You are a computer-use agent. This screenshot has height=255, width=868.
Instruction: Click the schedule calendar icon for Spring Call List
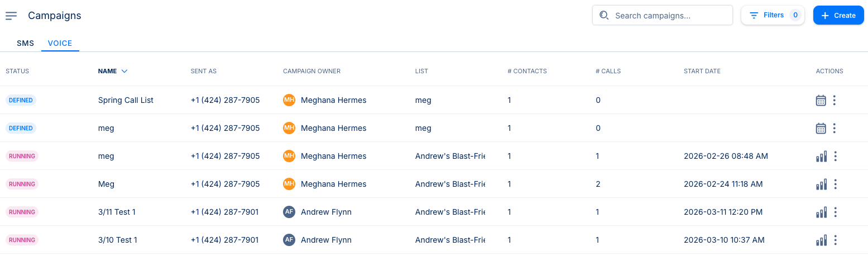coord(821,101)
